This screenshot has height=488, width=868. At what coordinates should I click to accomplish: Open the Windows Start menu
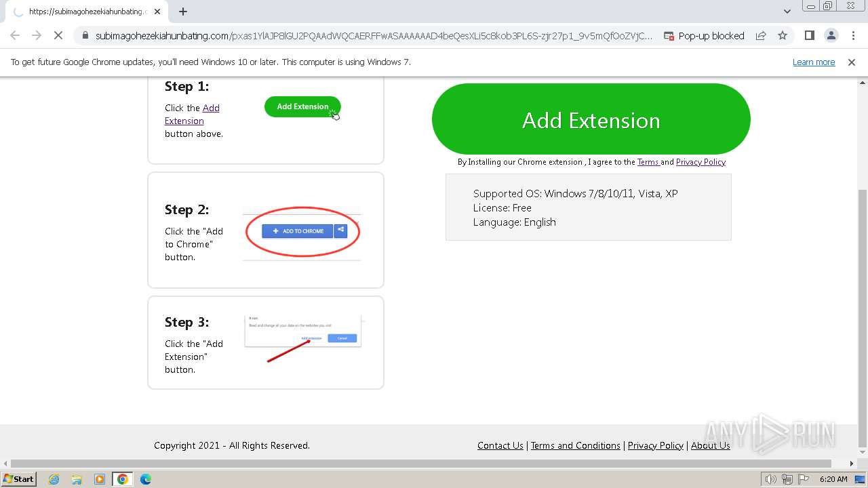click(19, 479)
